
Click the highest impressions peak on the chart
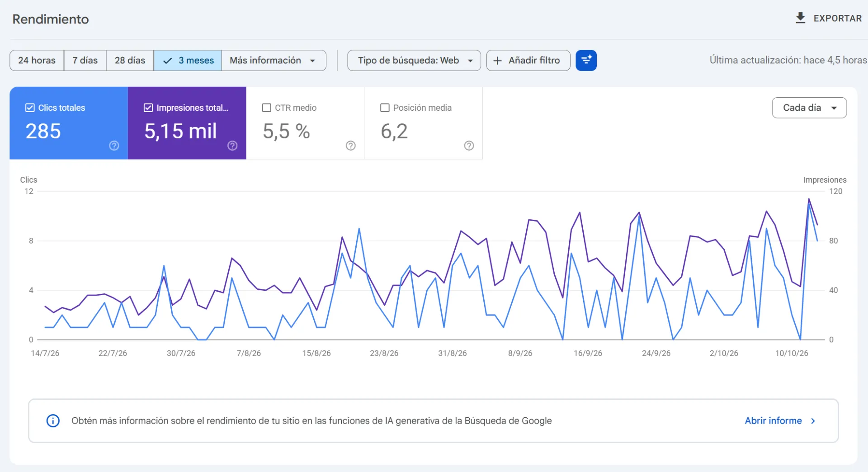click(x=809, y=199)
